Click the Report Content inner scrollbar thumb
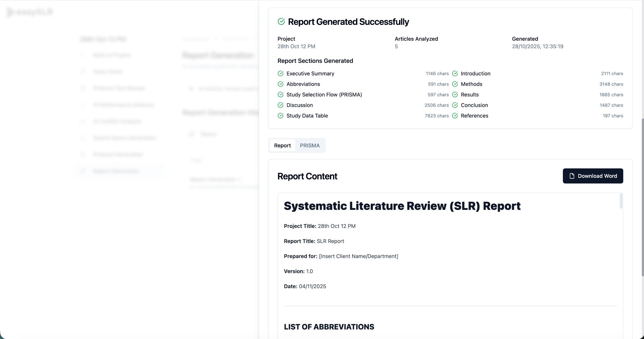 (621, 201)
